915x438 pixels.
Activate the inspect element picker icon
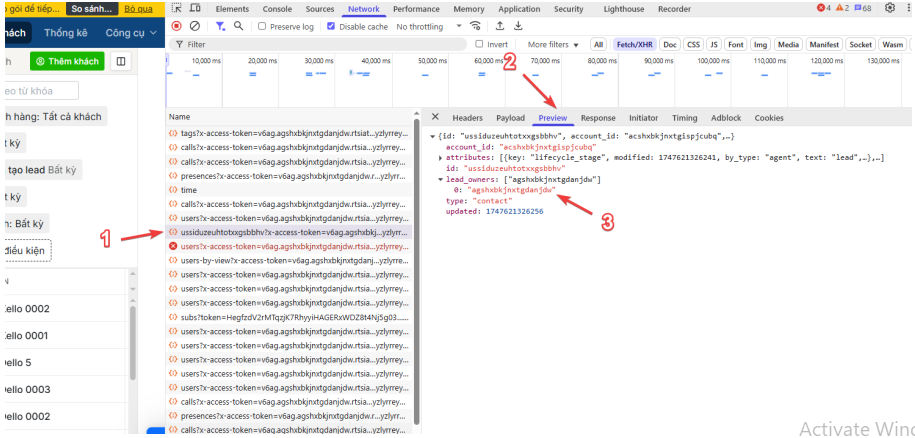[177, 9]
